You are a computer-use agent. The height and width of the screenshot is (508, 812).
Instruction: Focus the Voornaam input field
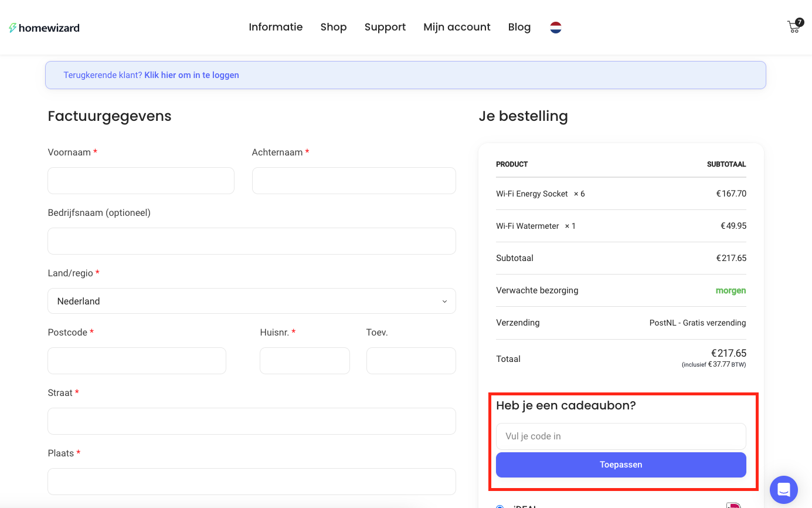(141, 181)
